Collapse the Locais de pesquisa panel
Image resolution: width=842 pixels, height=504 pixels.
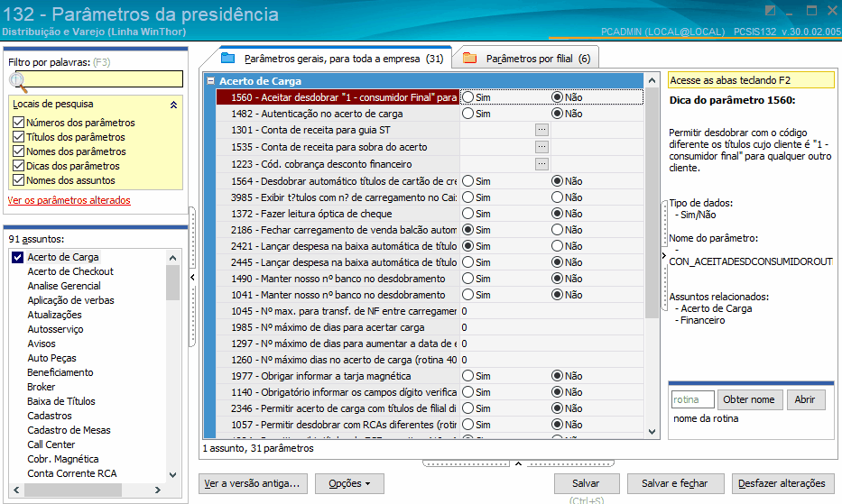(173, 105)
